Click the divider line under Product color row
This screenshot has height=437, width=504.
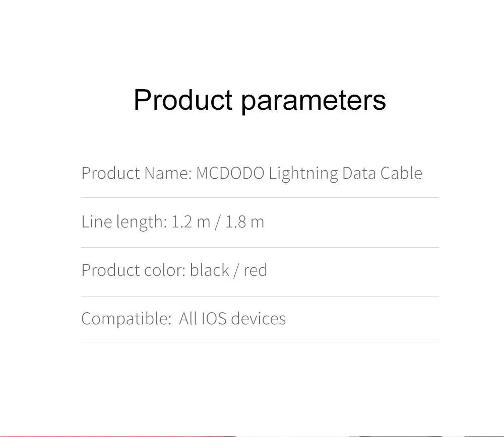(260, 296)
